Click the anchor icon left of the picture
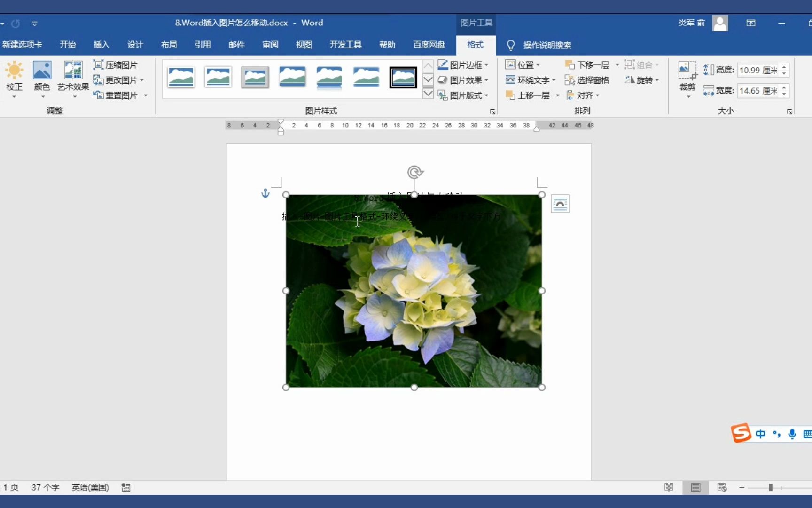The width and height of the screenshot is (812, 508). pos(265,193)
